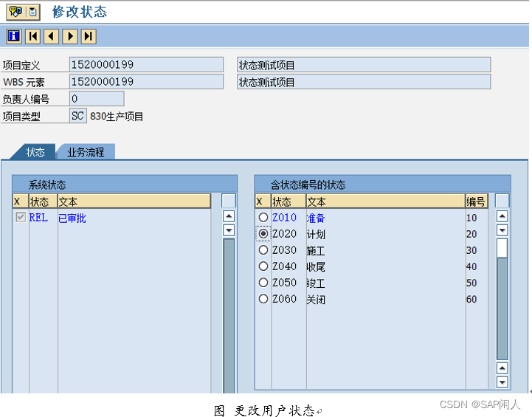Click the 关闭 text cell
This screenshot has width=532, height=417.
pyautogui.click(x=316, y=299)
